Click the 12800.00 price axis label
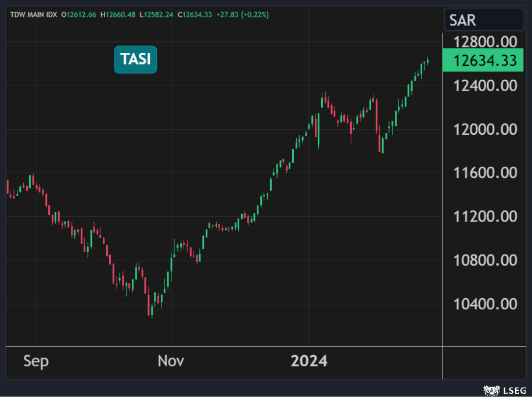 point(486,42)
